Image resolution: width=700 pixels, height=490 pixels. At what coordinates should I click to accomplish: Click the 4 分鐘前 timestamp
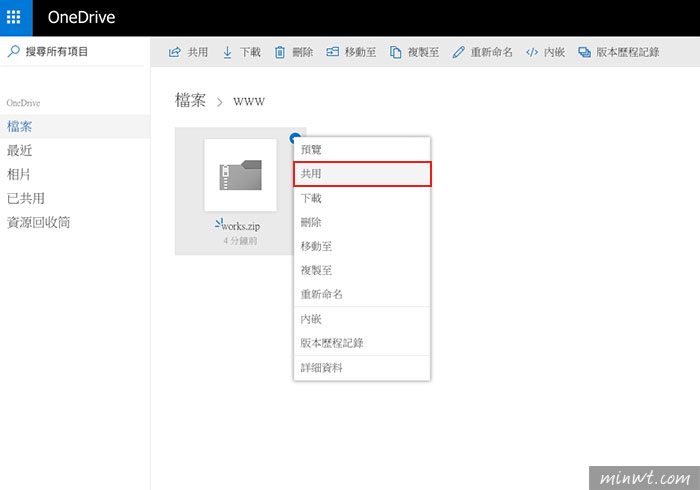tap(240, 241)
